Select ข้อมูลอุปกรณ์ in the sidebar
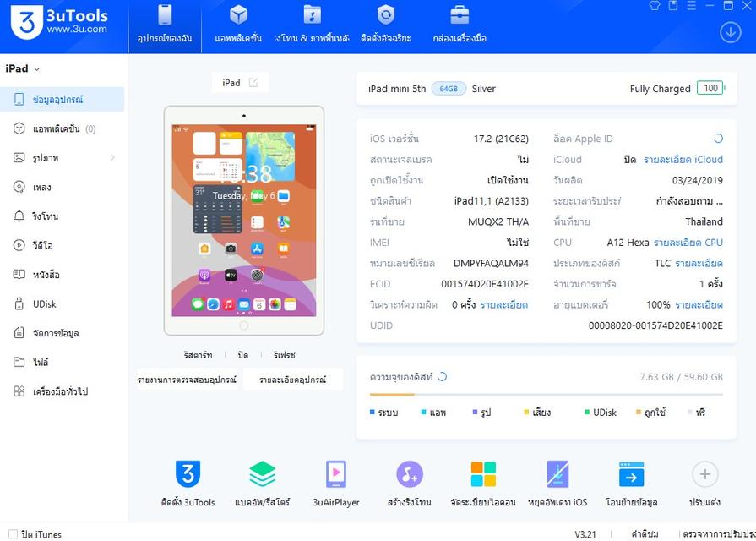Screen dimensions: 756x541 63,100
